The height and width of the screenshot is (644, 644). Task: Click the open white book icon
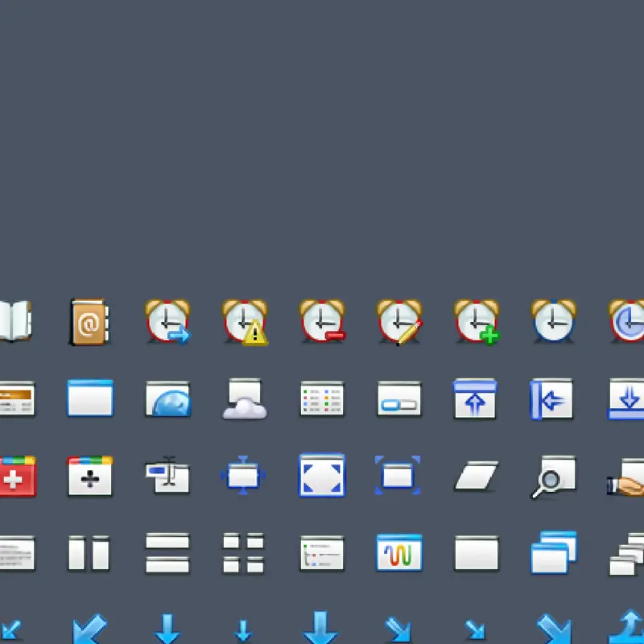point(15,320)
